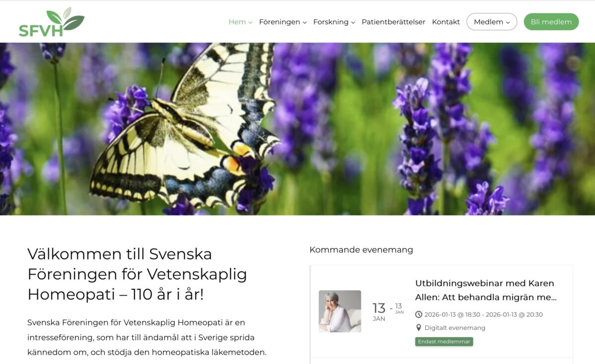This screenshot has height=364, width=595.
Task: Click the location pin icon near Digitalt evenemang
Action: (418, 328)
